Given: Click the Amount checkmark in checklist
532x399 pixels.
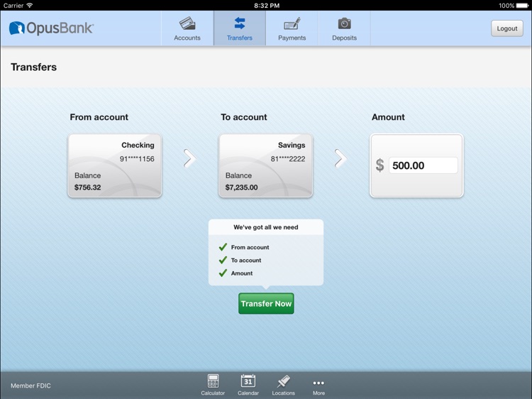Looking at the screenshot, I should (223, 273).
